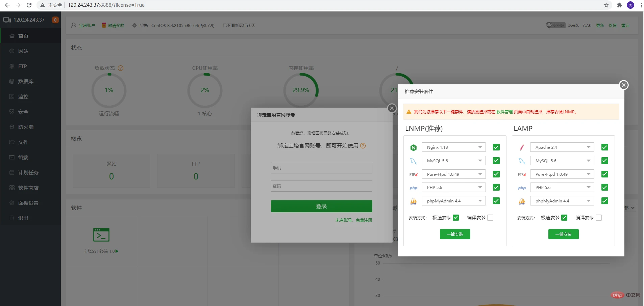Focus the 手机 phone input field
The image size is (644, 306).
[321, 168]
